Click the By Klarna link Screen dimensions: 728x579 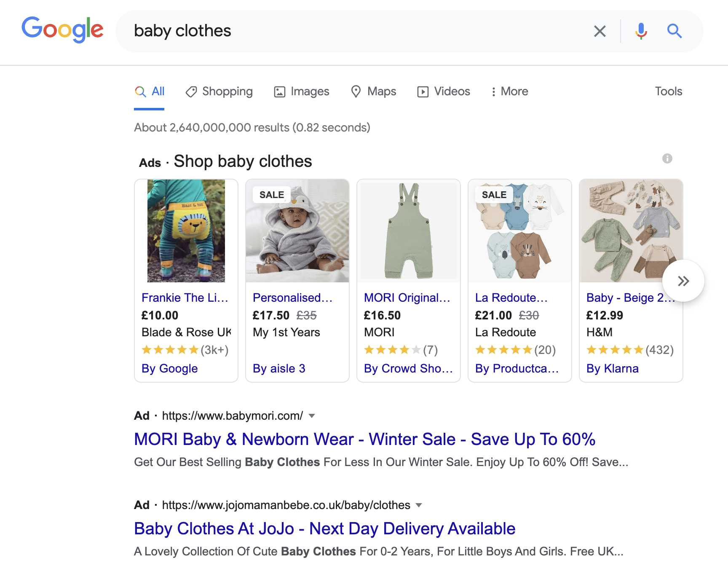coord(613,368)
